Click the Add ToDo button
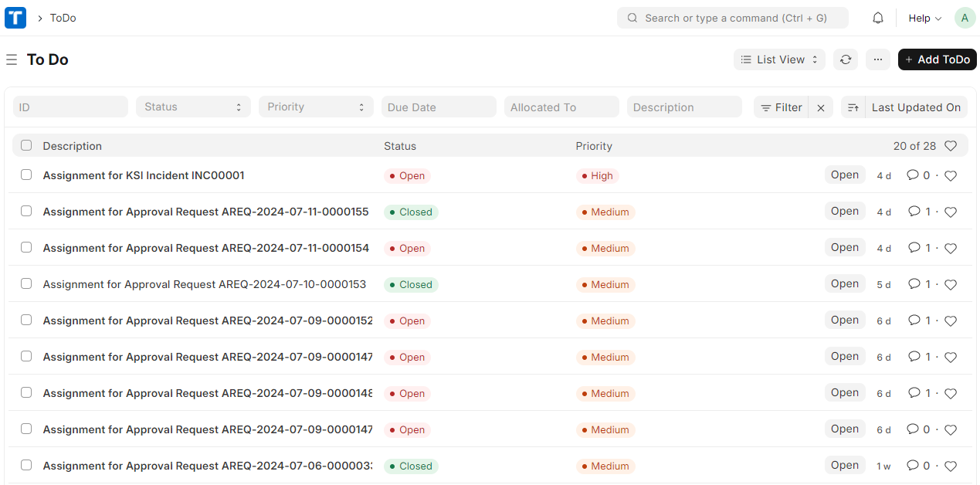Viewport: 980px width, 485px height. (937, 59)
